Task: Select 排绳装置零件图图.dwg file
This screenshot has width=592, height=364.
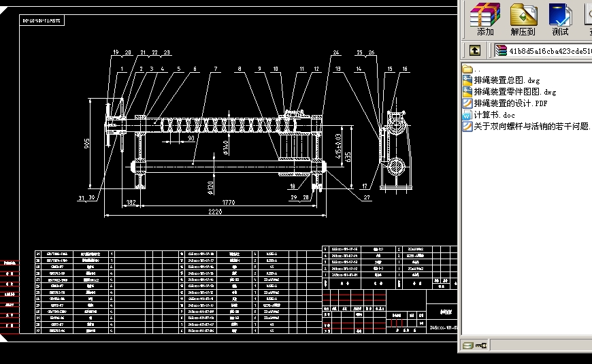Action: point(514,92)
